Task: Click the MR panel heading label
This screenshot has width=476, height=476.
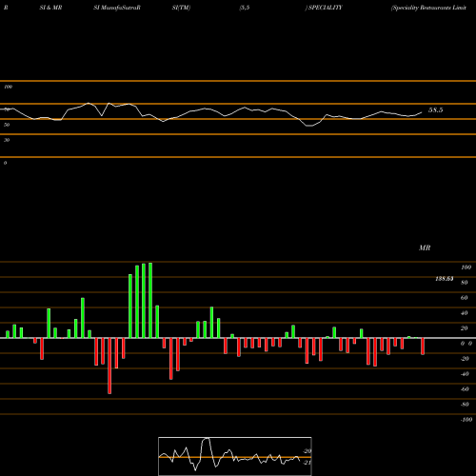Action: coord(425,248)
